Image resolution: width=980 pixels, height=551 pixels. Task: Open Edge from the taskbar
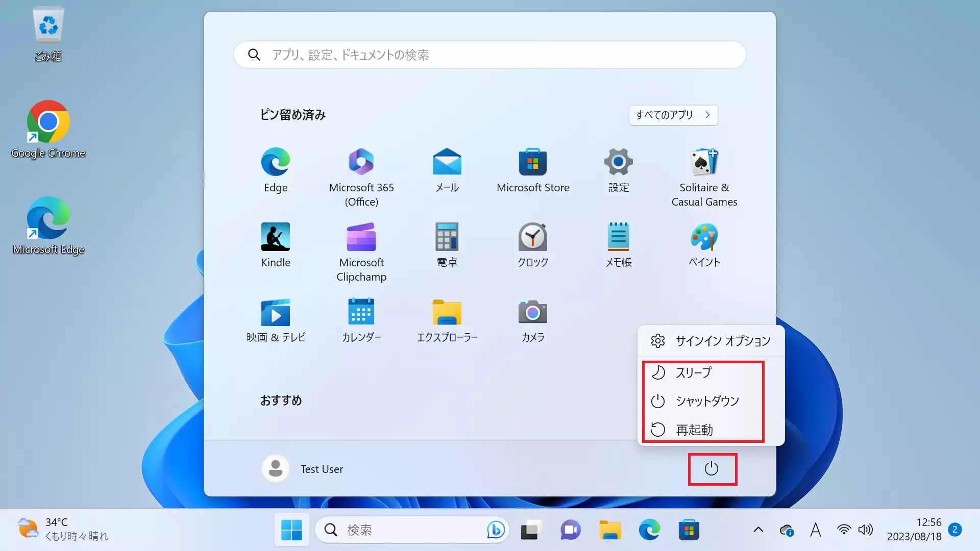point(649,530)
